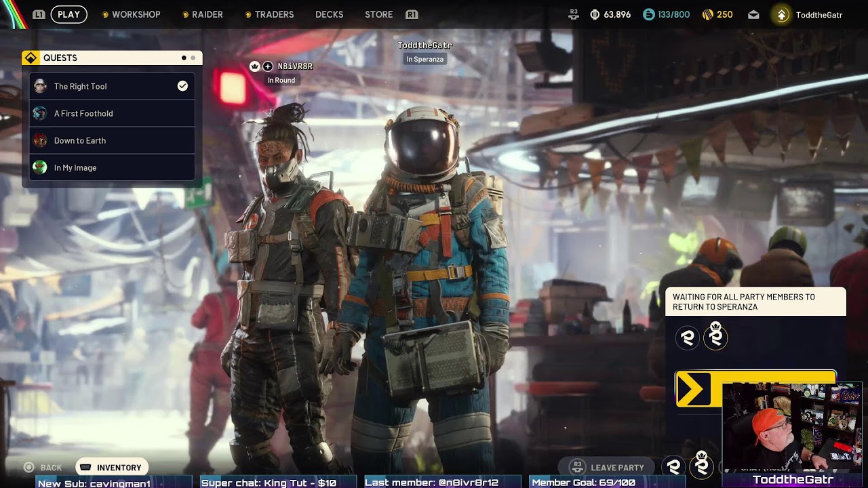This screenshot has height=488, width=868.
Task: Click the gold striped token icon beside 250
Action: [x=707, y=15]
